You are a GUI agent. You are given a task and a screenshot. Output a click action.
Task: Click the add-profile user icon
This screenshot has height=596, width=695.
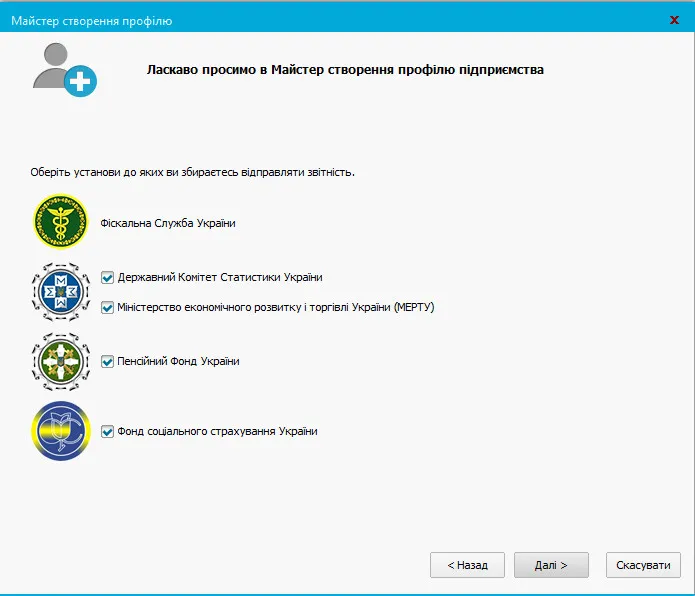[x=65, y=70]
